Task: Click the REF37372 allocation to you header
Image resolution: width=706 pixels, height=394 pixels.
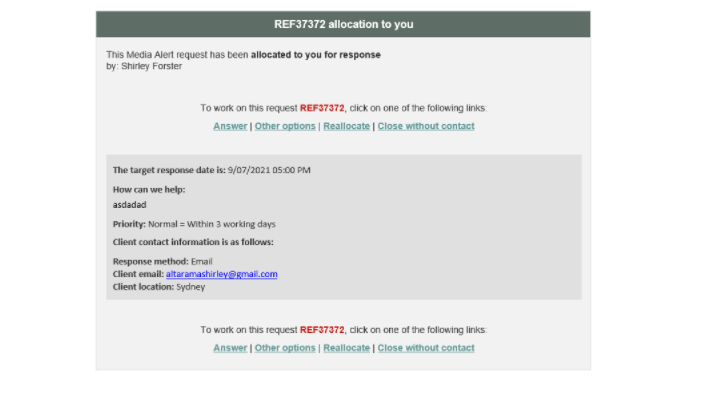Action: tap(343, 24)
